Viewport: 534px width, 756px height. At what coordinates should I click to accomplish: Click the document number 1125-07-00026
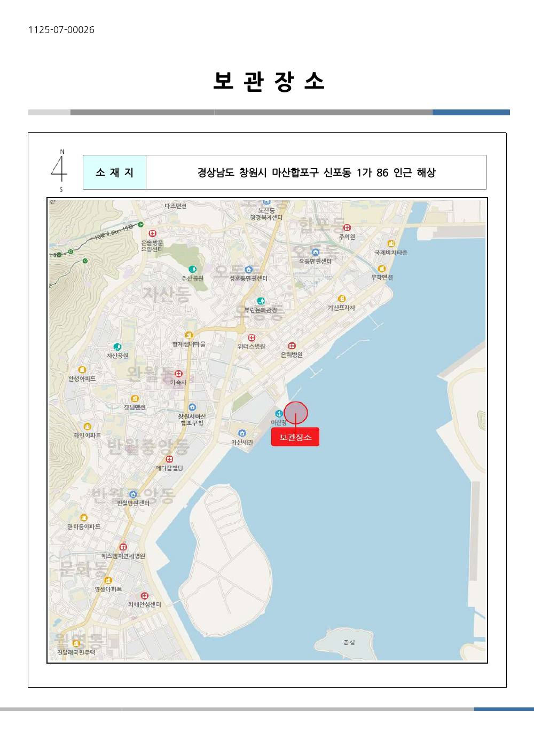[61, 30]
